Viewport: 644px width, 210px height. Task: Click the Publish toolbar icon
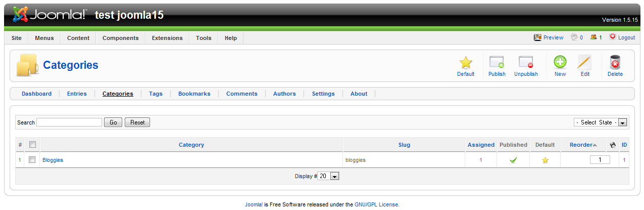[x=497, y=63]
